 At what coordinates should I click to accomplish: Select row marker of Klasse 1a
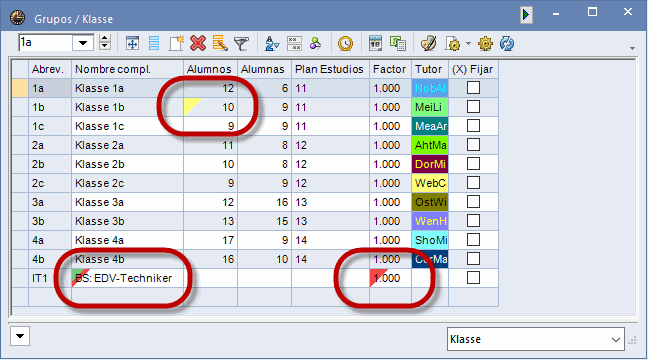pyautogui.click(x=20, y=88)
